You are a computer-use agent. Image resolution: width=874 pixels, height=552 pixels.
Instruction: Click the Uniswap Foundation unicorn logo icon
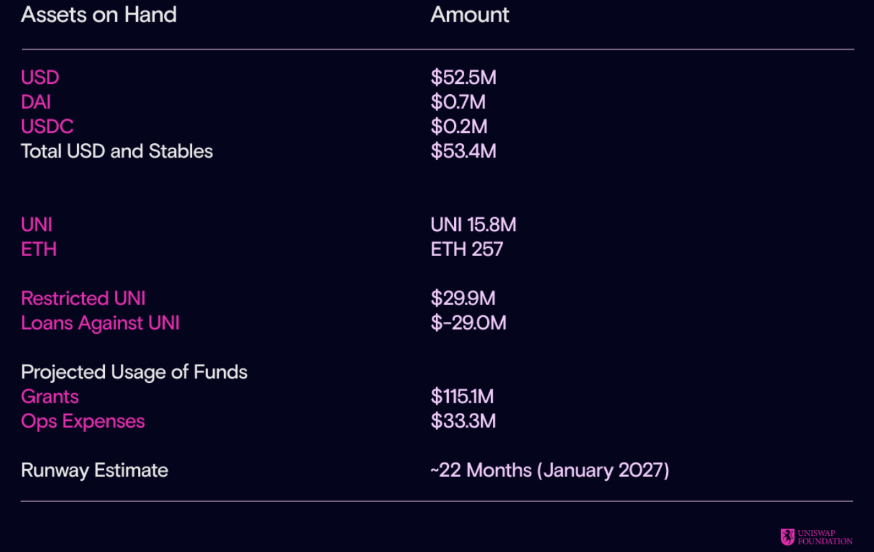pyautogui.click(x=788, y=537)
